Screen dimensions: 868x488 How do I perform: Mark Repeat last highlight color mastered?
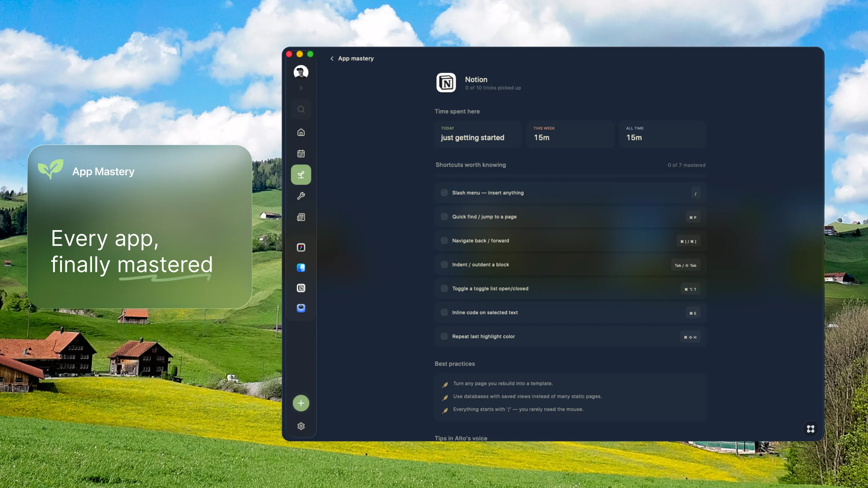444,336
